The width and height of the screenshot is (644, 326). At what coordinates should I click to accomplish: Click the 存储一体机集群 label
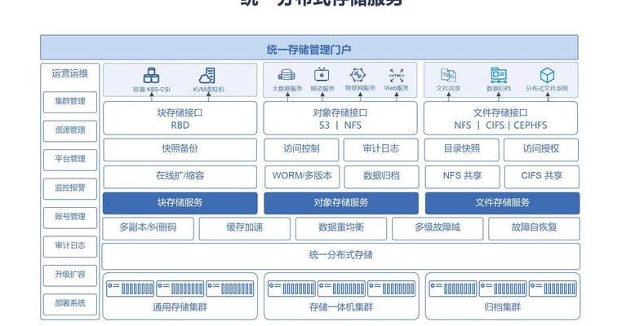pyautogui.click(x=341, y=307)
